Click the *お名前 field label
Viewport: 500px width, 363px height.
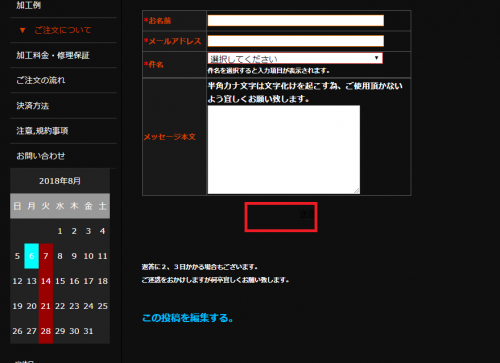tap(158, 21)
